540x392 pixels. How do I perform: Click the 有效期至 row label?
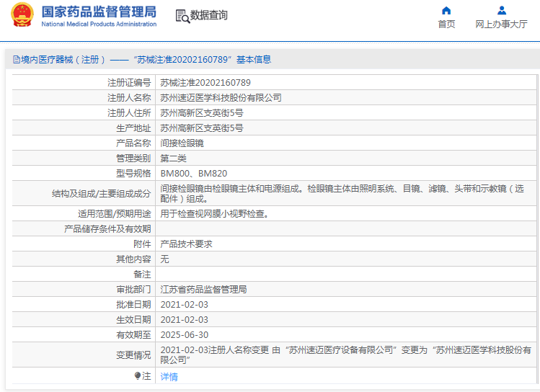pos(133,335)
